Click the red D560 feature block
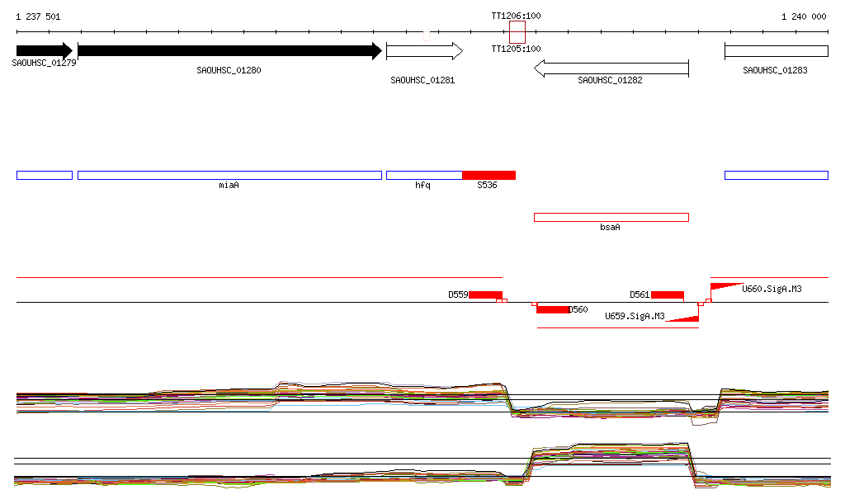Viewport: 845px width, 504px height. coord(553,309)
